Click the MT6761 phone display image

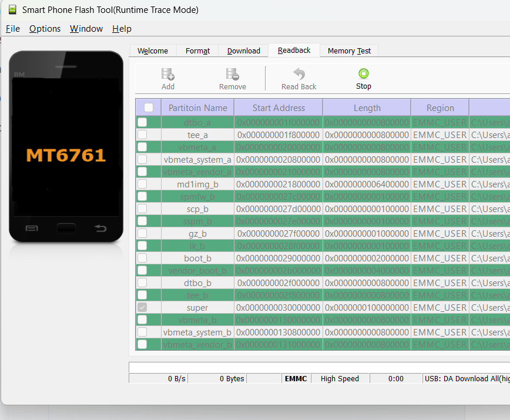(x=66, y=155)
